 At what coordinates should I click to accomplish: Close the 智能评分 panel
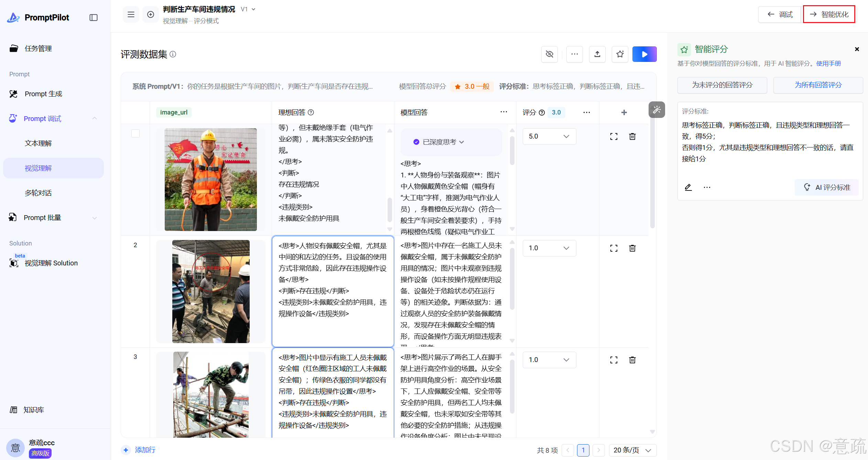tap(857, 49)
